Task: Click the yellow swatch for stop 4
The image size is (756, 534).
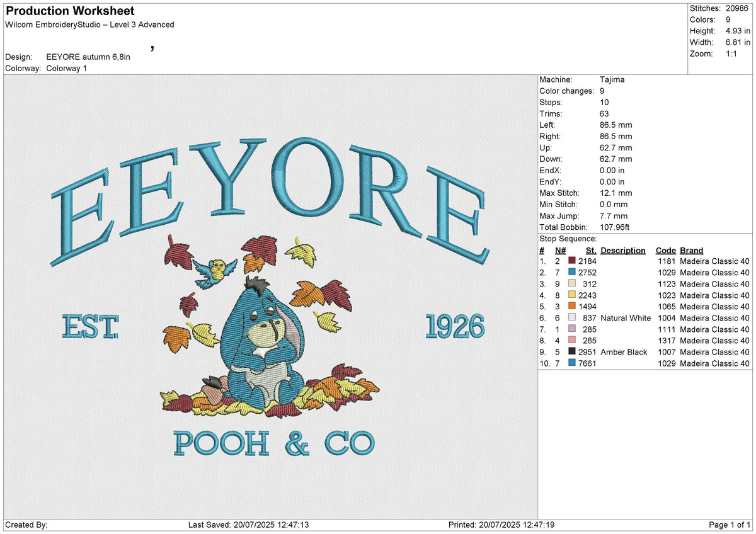Action: [572, 295]
